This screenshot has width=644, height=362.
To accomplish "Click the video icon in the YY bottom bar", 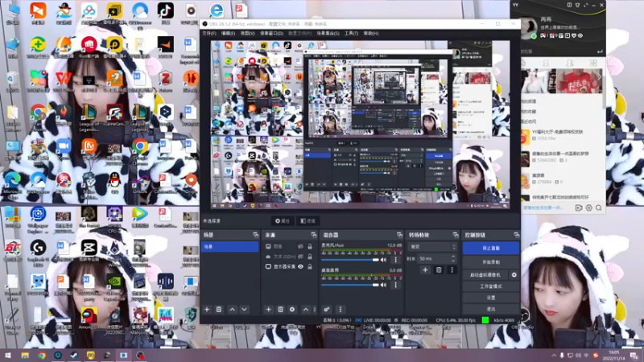I will tap(579, 208).
